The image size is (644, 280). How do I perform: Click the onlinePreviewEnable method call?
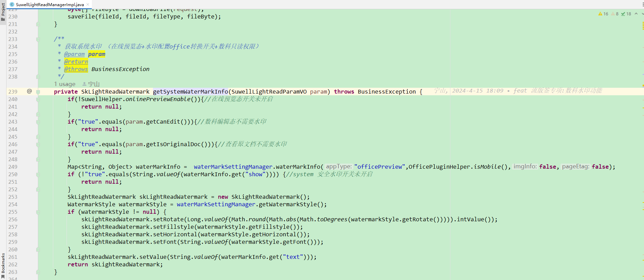tap(158, 99)
